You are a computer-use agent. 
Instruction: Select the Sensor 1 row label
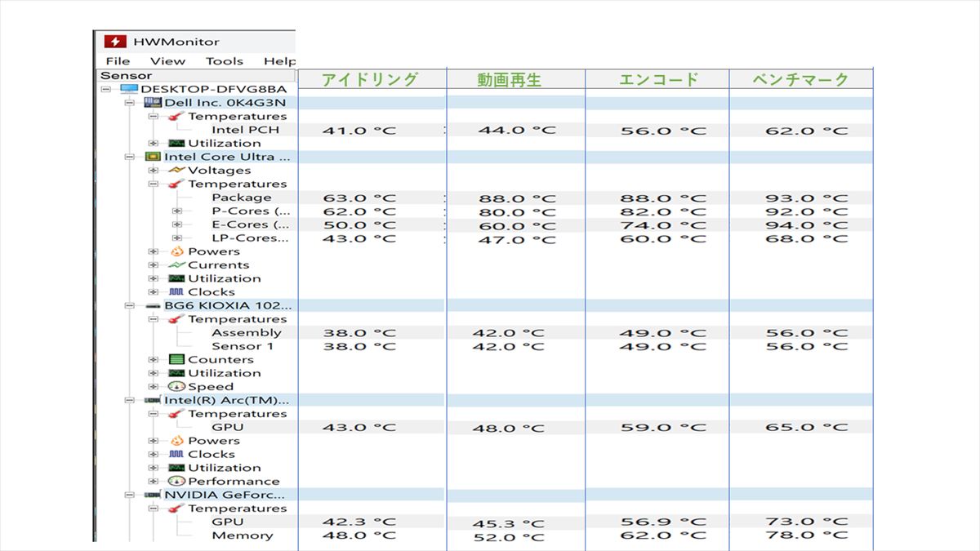(x=243, y=346)
